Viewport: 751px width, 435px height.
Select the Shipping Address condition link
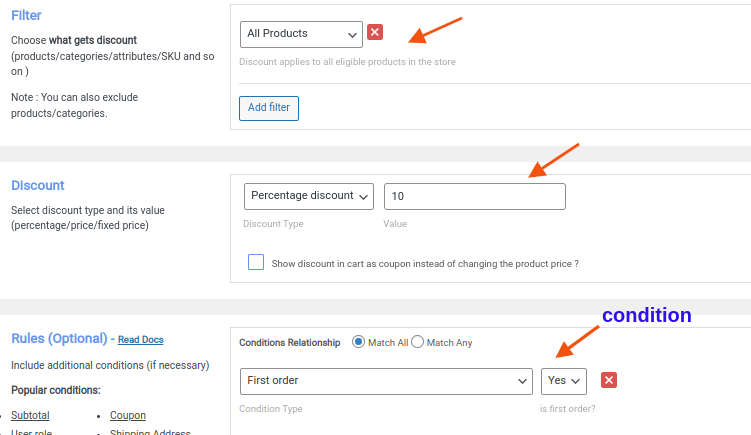click(150, 432)
